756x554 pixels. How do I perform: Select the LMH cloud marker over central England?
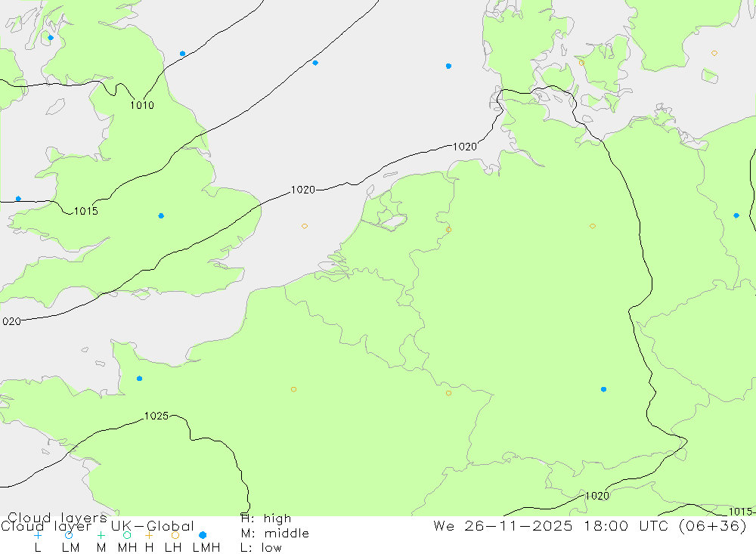point(161,216)
